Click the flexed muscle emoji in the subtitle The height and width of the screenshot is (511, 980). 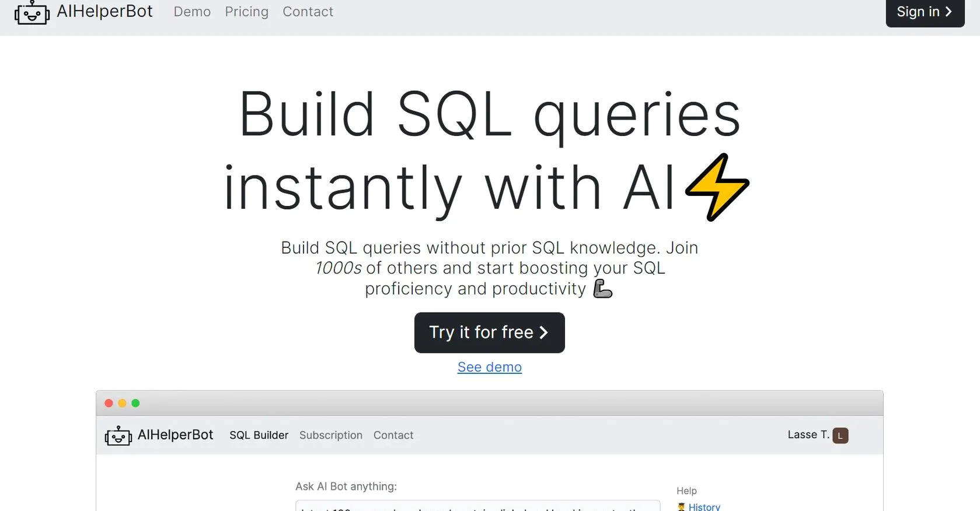[602, 288]
